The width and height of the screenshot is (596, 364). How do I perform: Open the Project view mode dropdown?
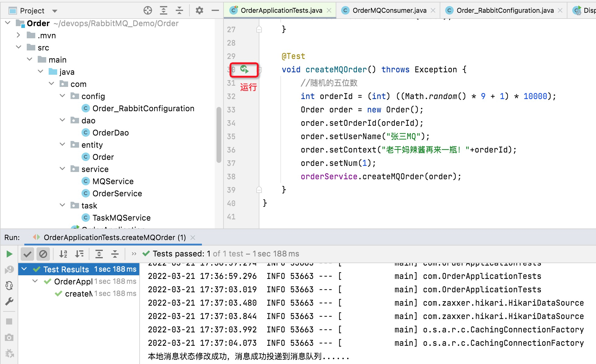point(54,10)
